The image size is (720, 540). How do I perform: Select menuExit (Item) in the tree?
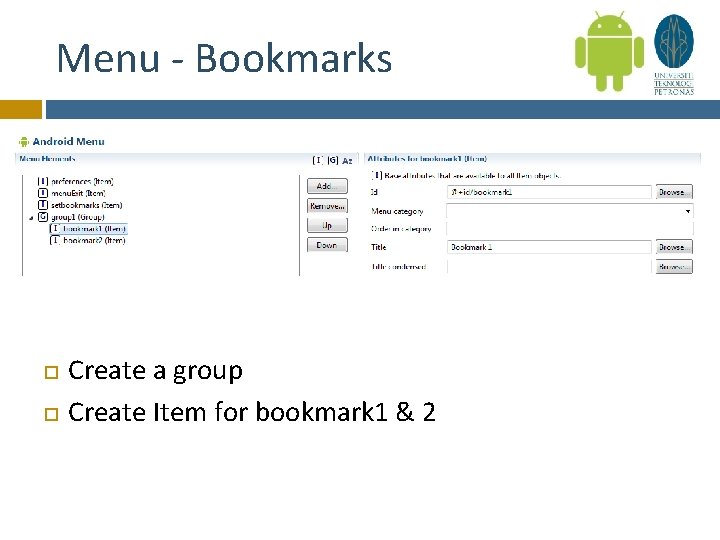78,193
